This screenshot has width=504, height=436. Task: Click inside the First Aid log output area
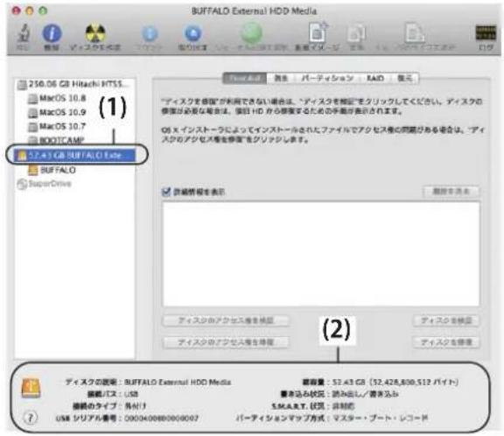(321, 254)
